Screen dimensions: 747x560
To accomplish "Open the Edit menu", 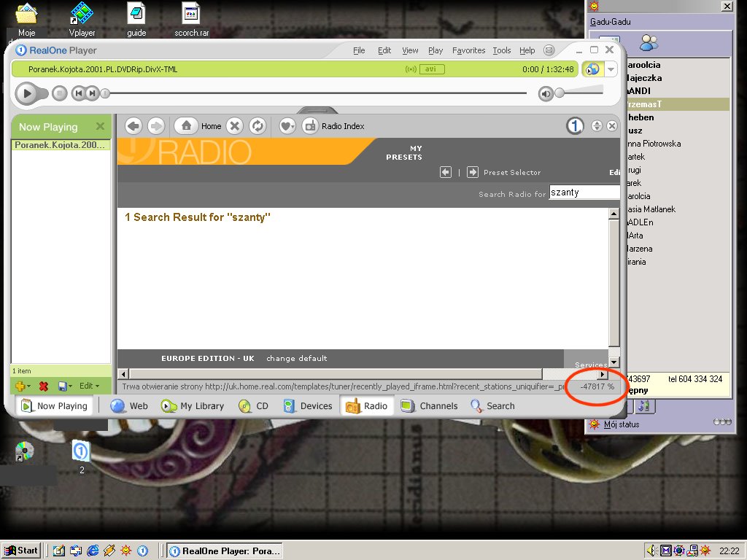I will tap(384, 50).
